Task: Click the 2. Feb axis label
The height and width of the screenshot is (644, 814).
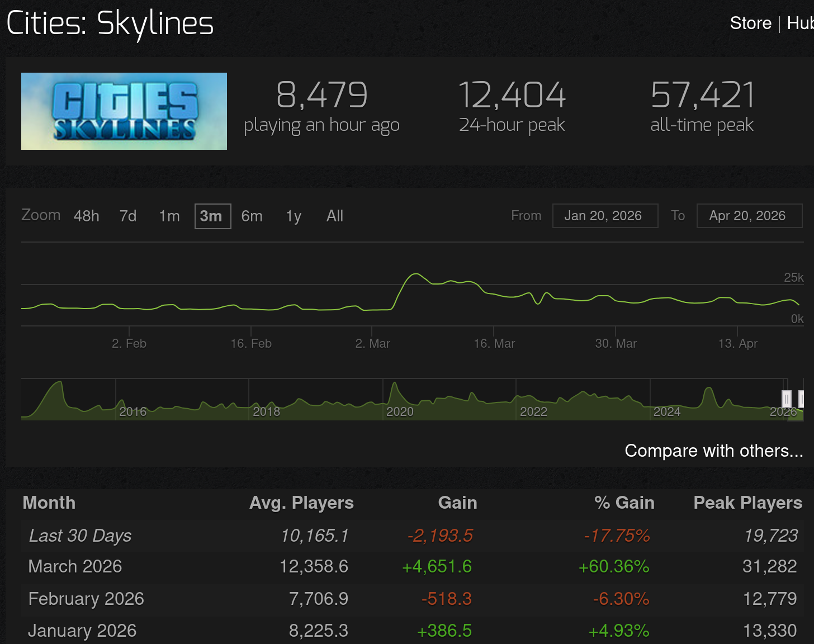Action: click(129, 343)
